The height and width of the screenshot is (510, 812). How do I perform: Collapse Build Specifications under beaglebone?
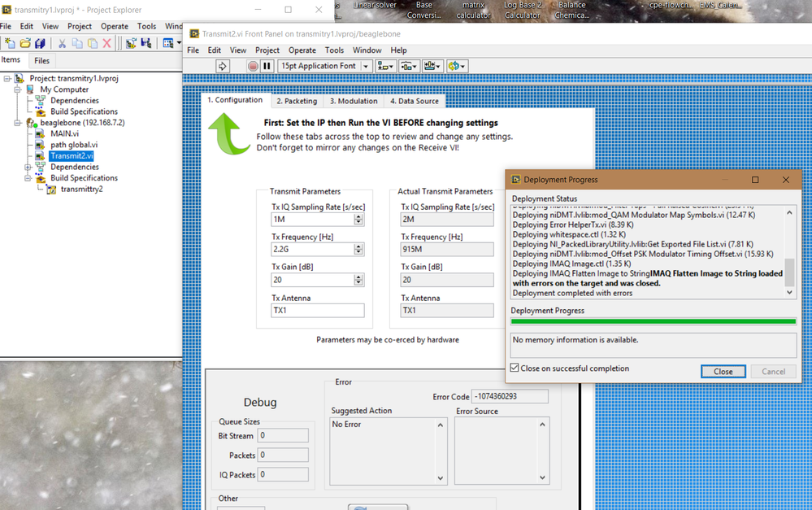[28, 178]
